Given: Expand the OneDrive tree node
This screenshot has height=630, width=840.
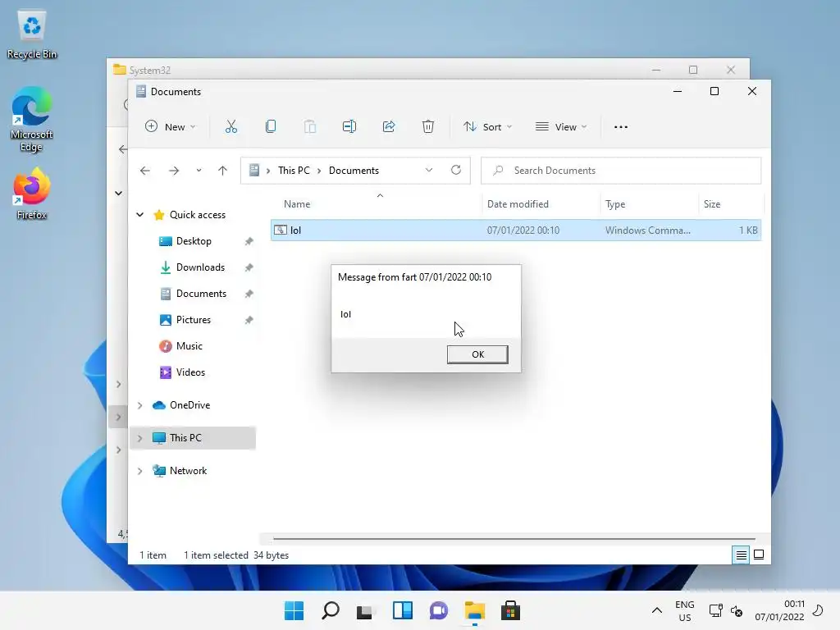Looking at the screenshot, I should (x=139, y=405).
